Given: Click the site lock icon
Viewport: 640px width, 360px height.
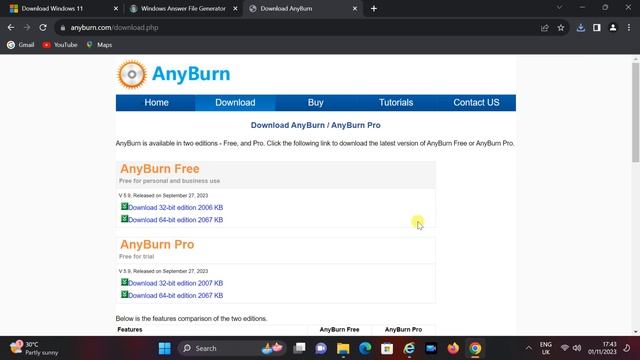Looking at the screenshot, I should 62,28.
